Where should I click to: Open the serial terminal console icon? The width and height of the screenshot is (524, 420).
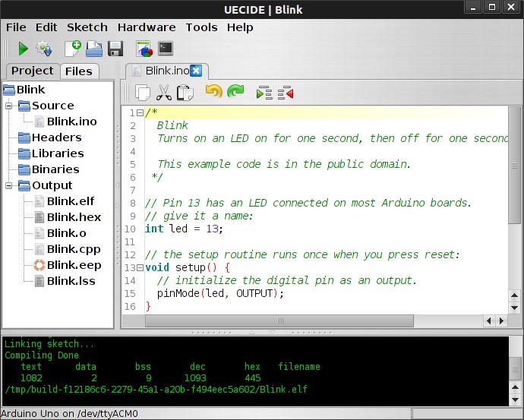pos(165,49)
